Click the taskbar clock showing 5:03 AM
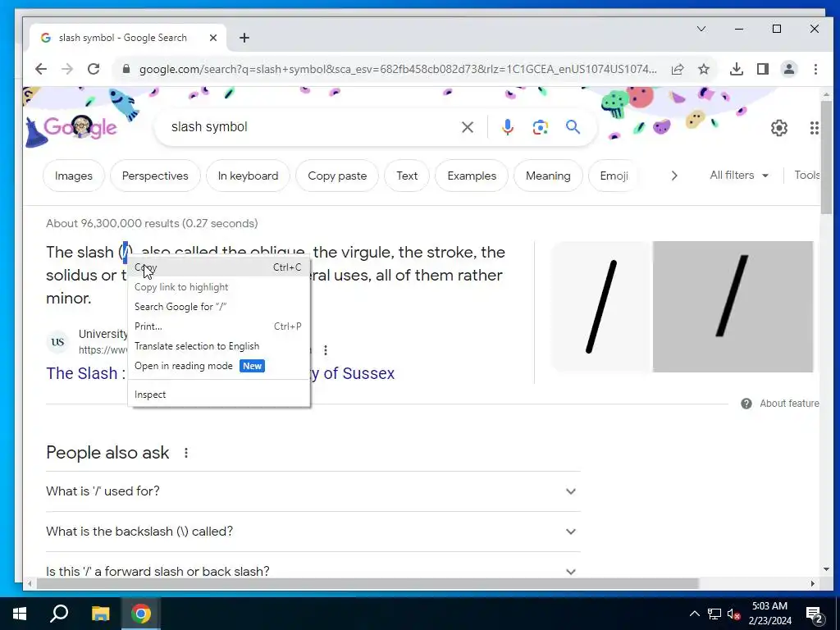The height and width of the screenshot is (630, 840). [769, 614]
